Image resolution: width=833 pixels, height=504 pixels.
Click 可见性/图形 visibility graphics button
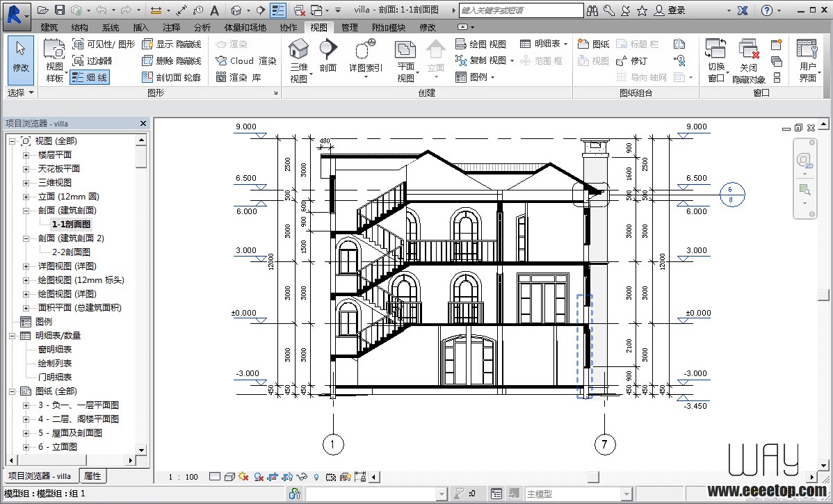(104, 44)
